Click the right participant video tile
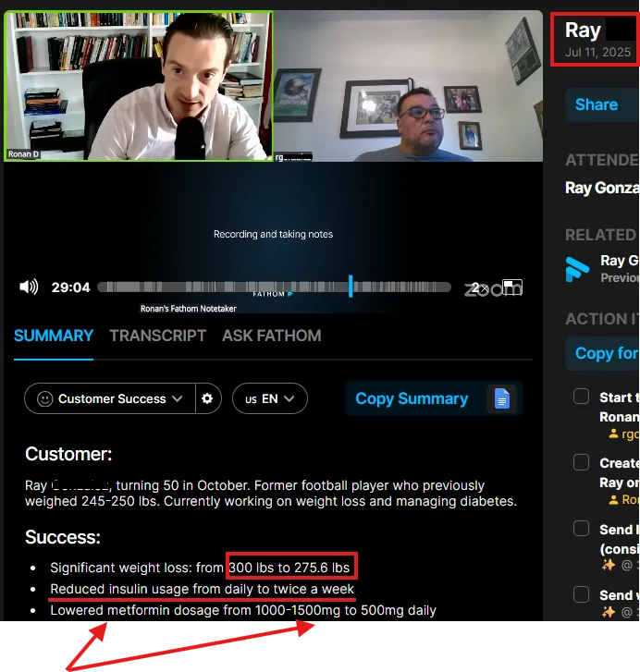The width and height of the screenshot is (640, 672). tap(408, 86)
